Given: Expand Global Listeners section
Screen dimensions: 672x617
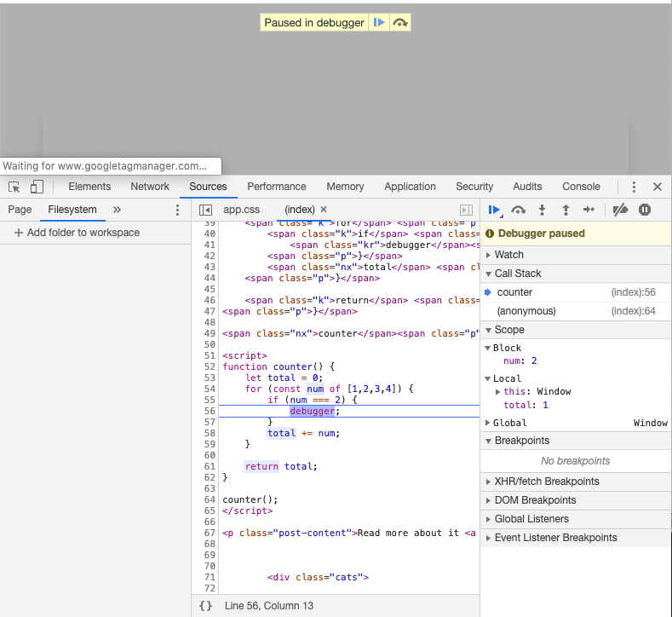Looking at the screenshot, I should coord(576,519).
